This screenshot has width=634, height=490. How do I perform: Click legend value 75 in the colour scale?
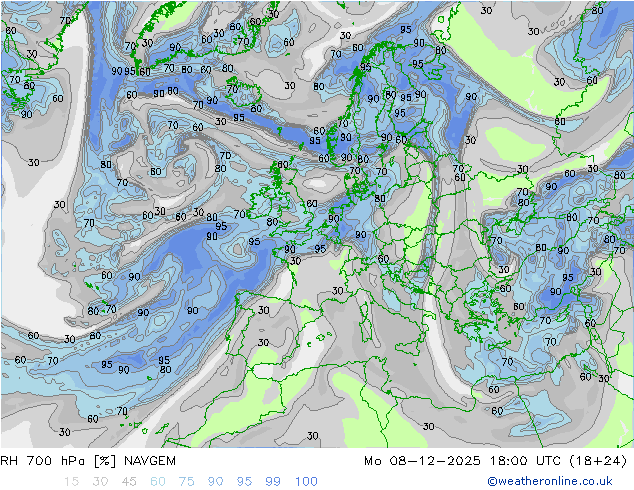pyautogui.click(x=186, y=482)
